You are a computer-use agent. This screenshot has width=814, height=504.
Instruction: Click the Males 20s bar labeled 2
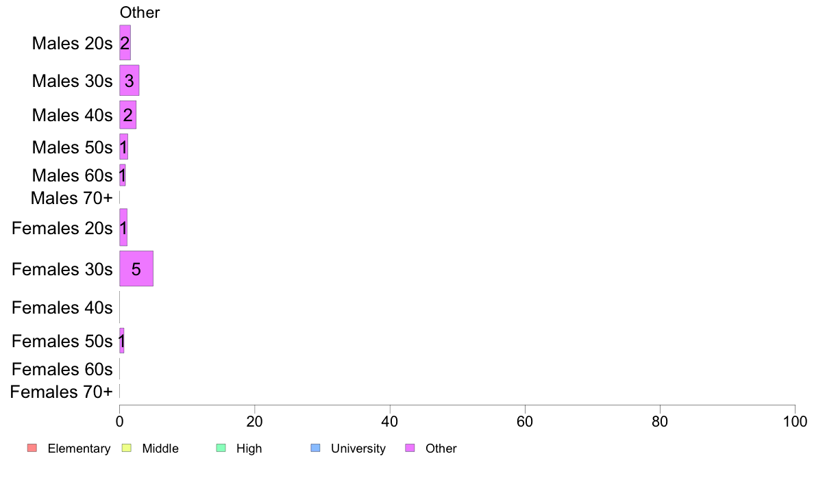[125, 42]
